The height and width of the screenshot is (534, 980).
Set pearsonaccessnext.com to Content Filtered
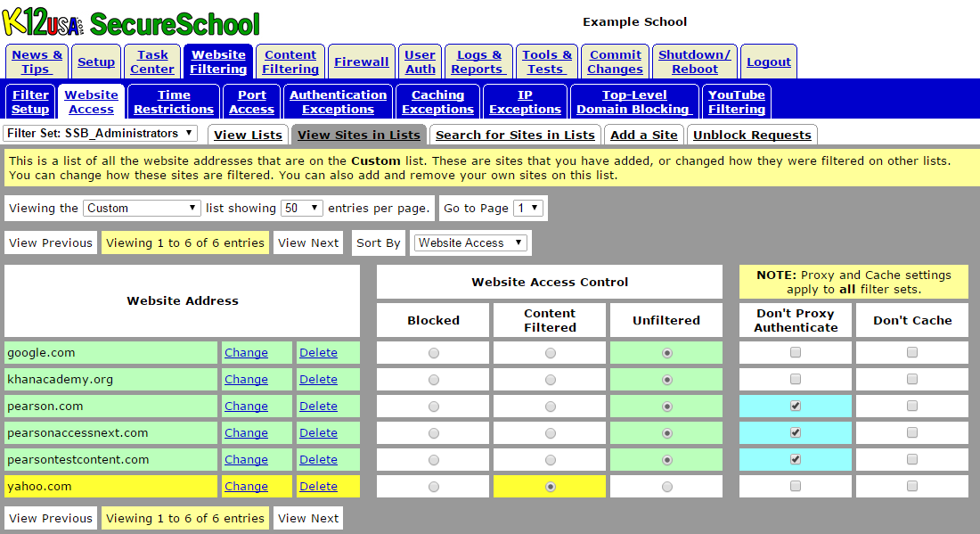550,433
